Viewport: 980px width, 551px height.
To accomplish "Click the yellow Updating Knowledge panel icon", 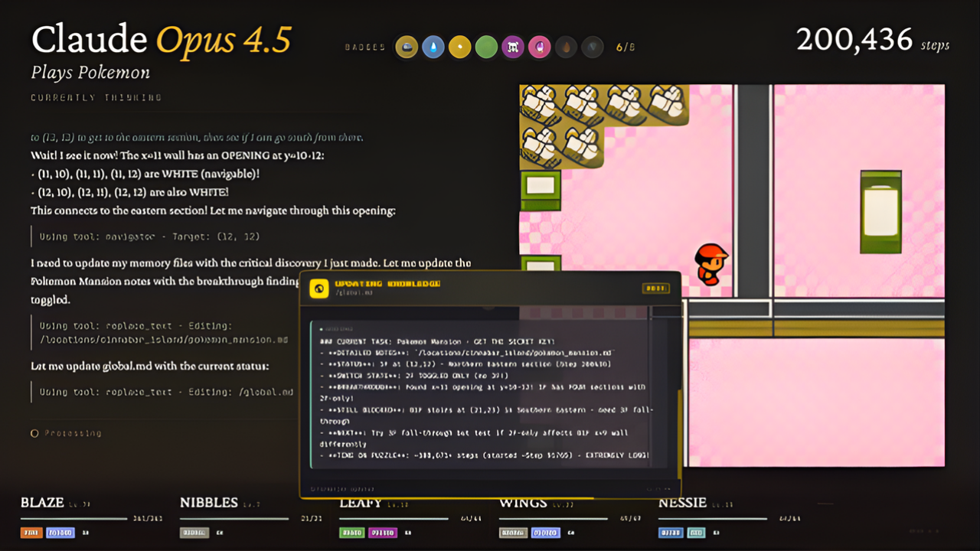I will [318, 289].
